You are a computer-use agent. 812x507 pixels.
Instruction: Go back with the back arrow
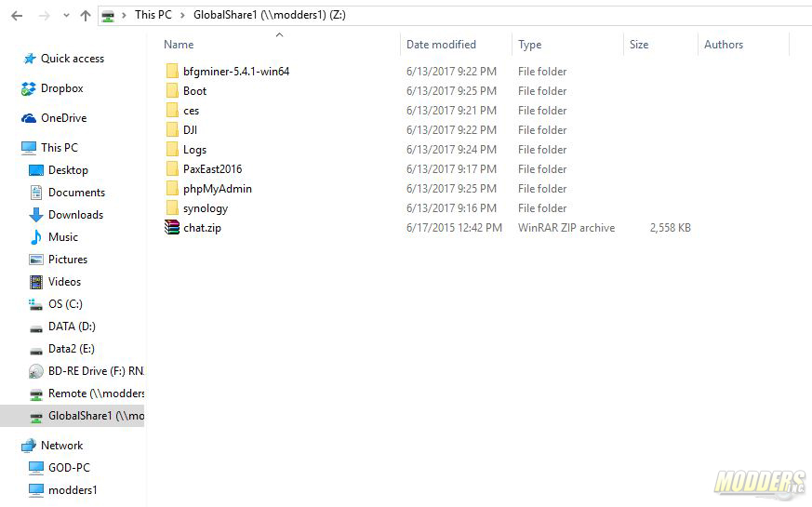[x=17, y=16]
